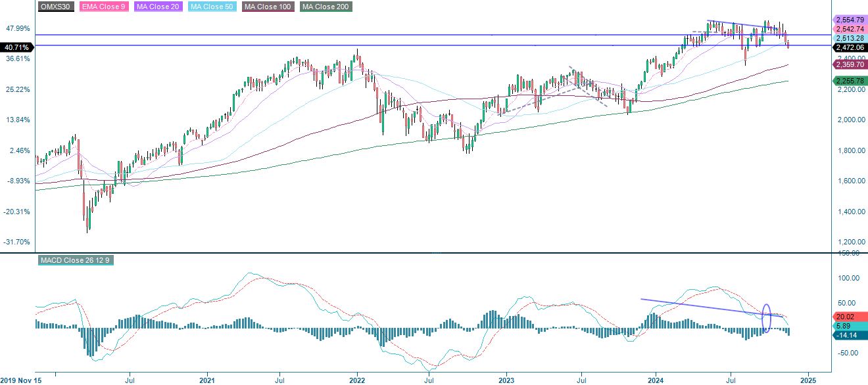Viewport: 868px width, 385px height.
Task: Click the 25.22% axis label
Action: [17, 89]
